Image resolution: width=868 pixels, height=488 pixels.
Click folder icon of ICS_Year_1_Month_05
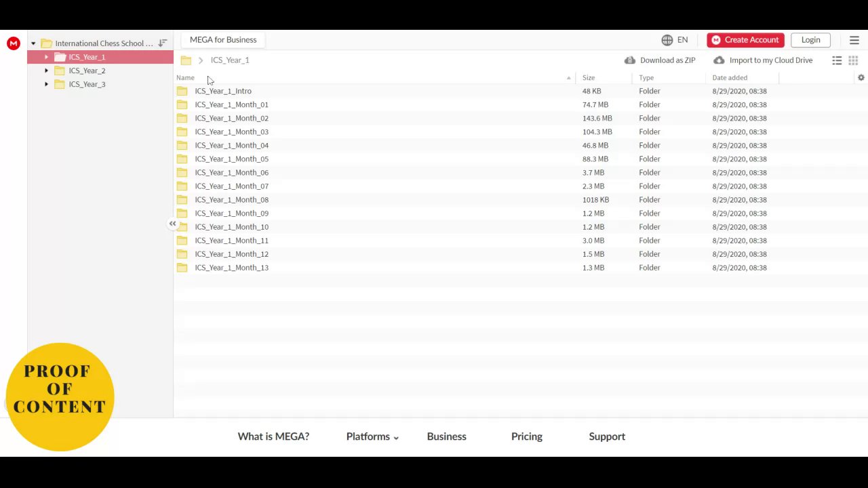[182, 159]
